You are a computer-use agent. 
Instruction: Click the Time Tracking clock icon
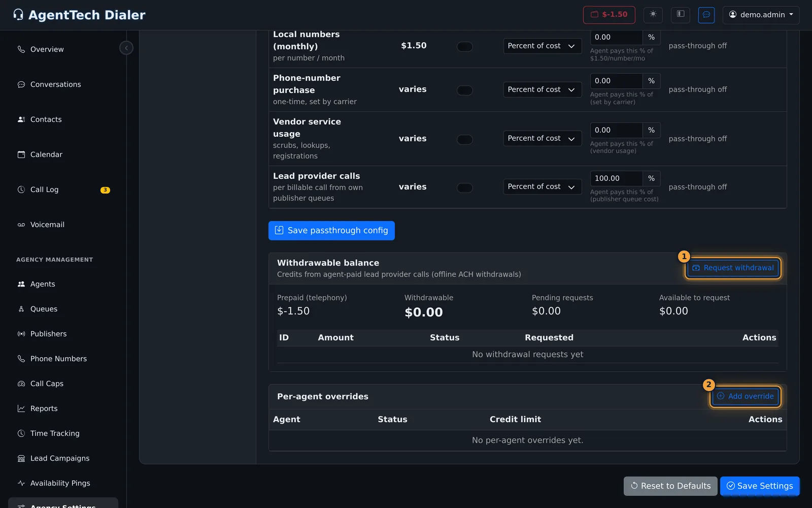click(x=21, y=433)
